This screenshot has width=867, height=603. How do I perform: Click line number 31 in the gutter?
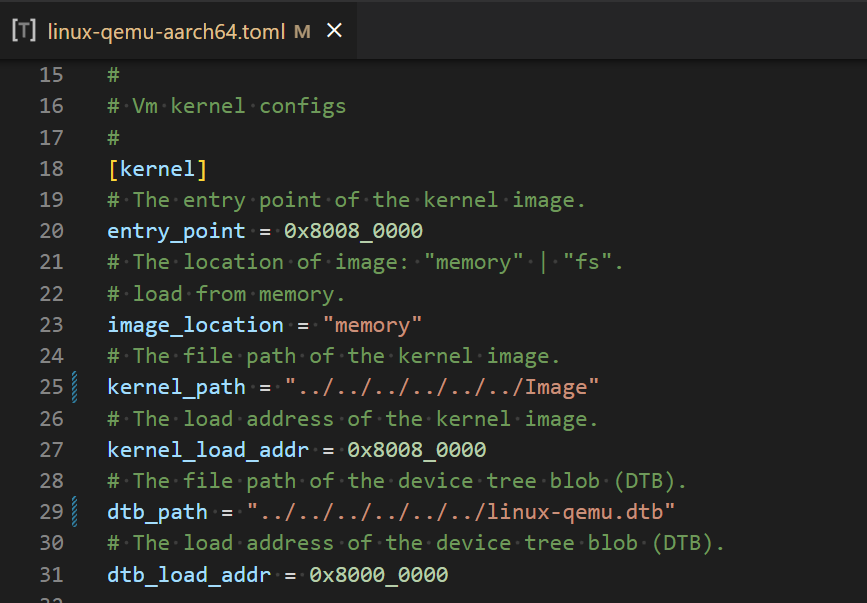[51, 575]
